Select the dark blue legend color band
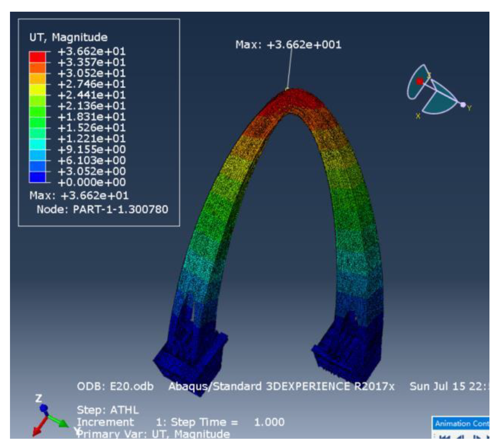Viewport: 497px width, 448px height. 38,177
